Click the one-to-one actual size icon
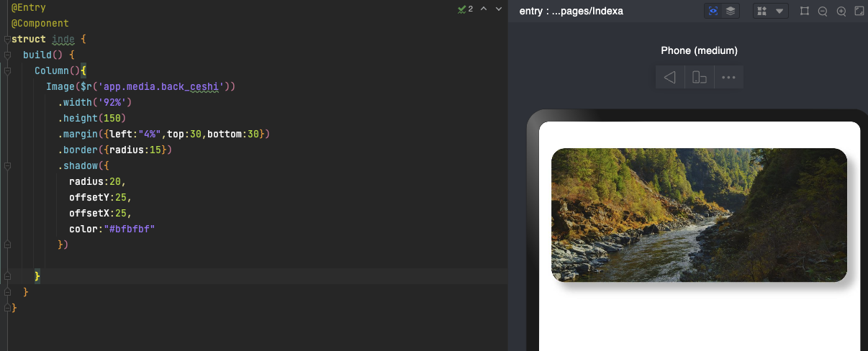 click(x=859, y=11)
